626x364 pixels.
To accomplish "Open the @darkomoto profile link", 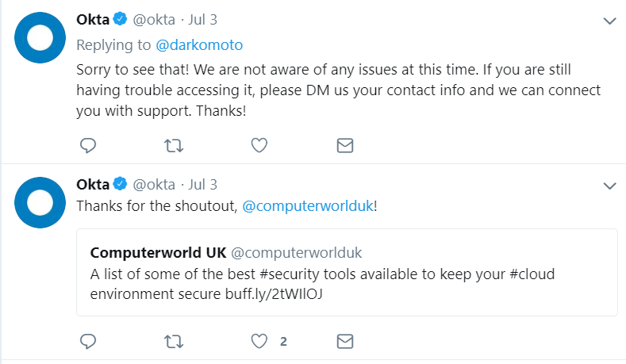I will 199,45.
